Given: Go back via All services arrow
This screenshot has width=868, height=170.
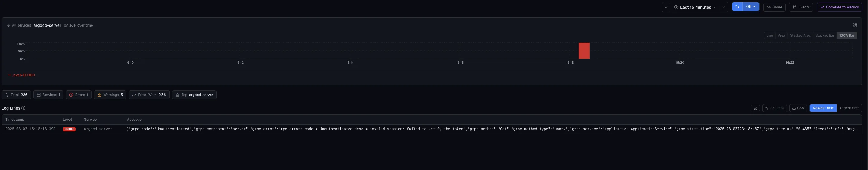Looking at the screenshot, I should 19,26.
